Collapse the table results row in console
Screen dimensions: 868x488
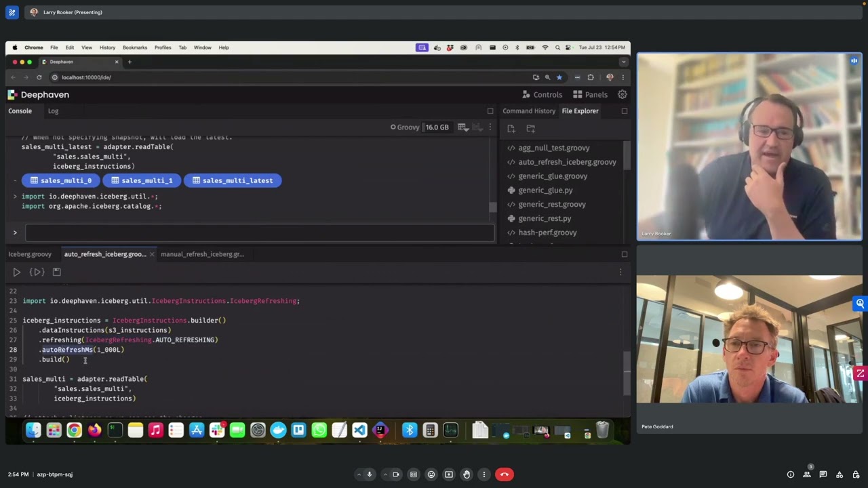tap(15, 180)
